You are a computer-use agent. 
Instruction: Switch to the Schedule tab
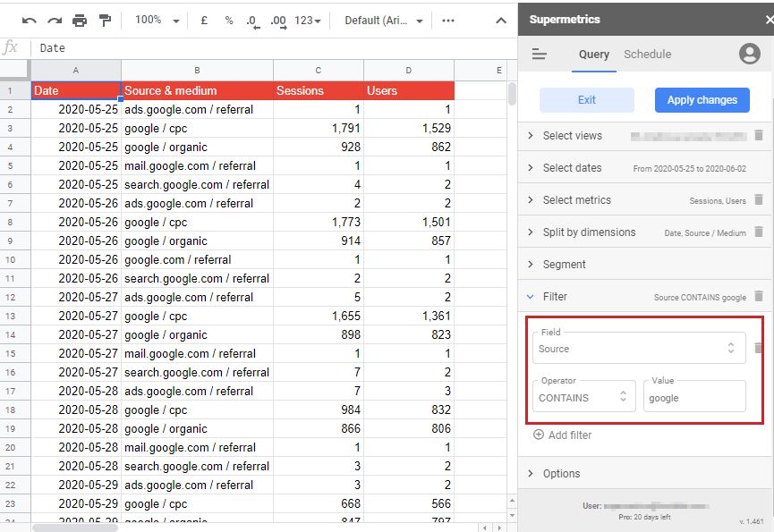tap(647, 55)
